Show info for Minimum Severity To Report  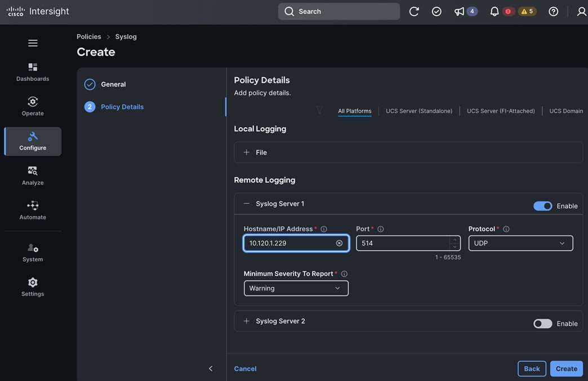[x=344, y=274]
